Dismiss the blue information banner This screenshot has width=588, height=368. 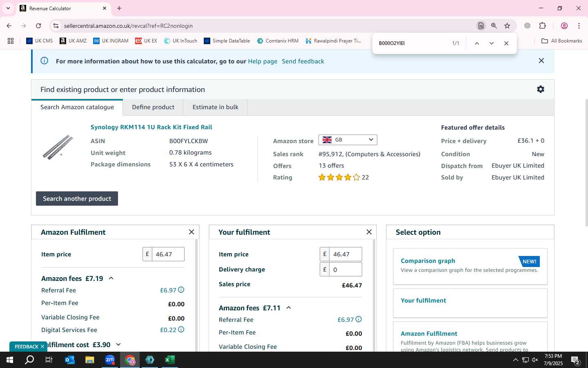click(541, 61)
